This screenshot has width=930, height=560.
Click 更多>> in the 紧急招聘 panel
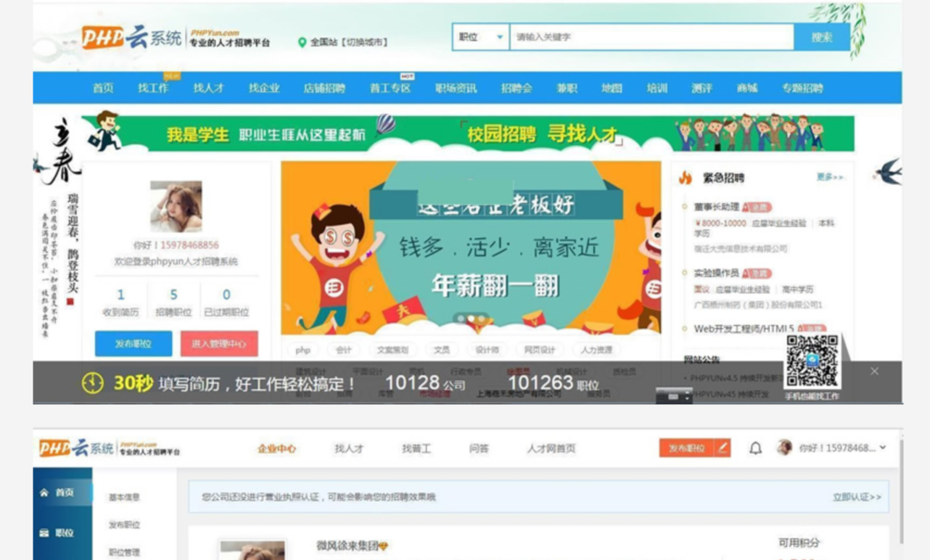[x=830, y=177]
